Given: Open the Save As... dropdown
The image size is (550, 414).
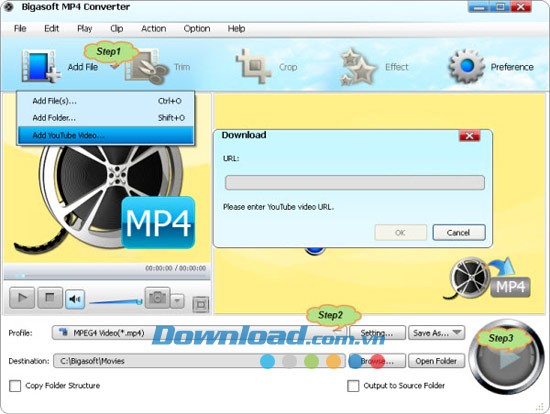Looking at the screenshot, I should pyautogui.click(x=437, y=333).
